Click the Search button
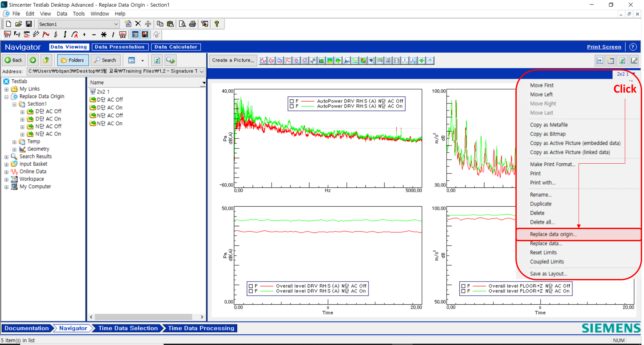The height and width of the screenshot is (345, 644). pyautogui.click(x=105, y=60)
